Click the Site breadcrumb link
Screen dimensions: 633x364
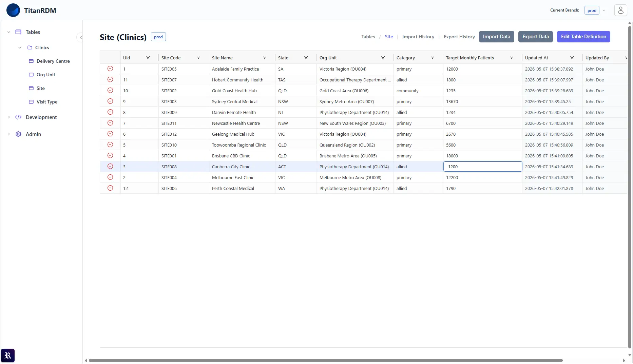tap(389, 37)
